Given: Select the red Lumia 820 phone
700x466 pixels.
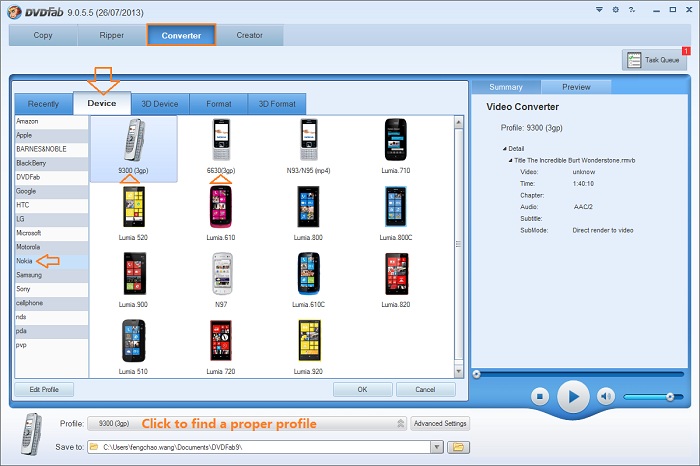Looking at the screenshot, I should click(396, 274).
